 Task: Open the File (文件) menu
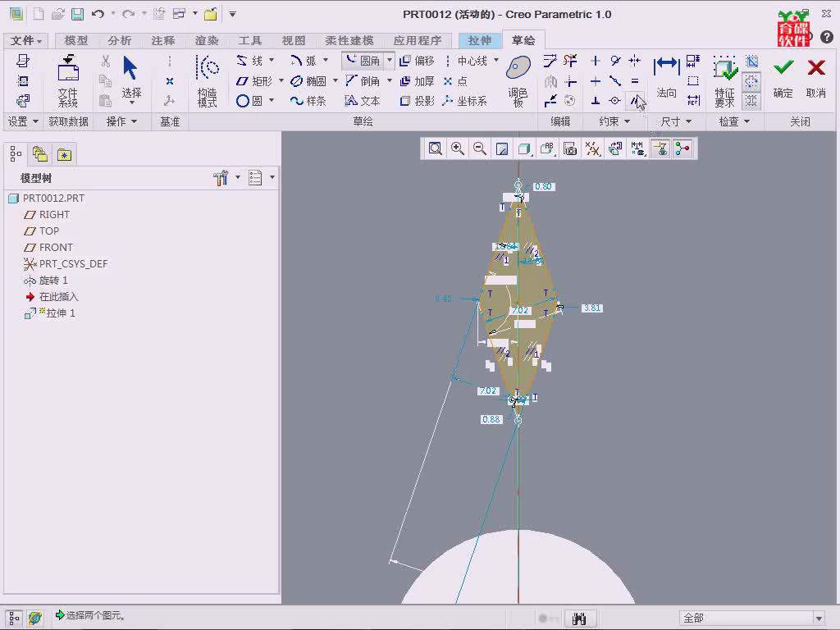[25, 41]
